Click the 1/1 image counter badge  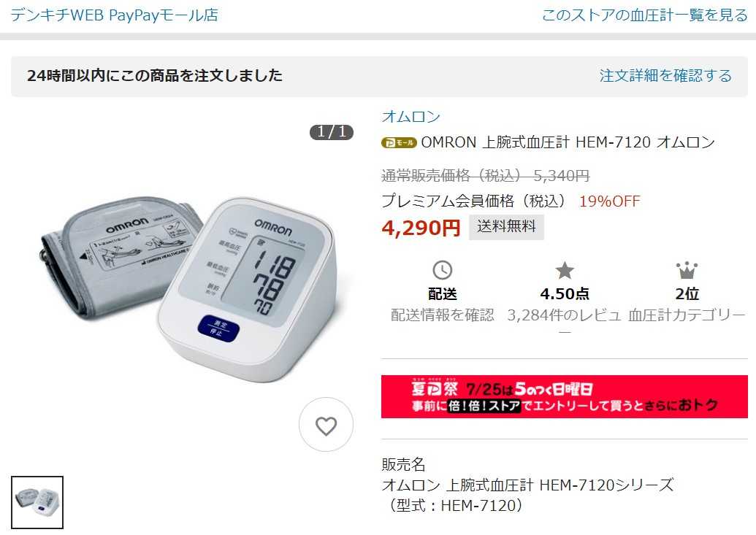331,131
